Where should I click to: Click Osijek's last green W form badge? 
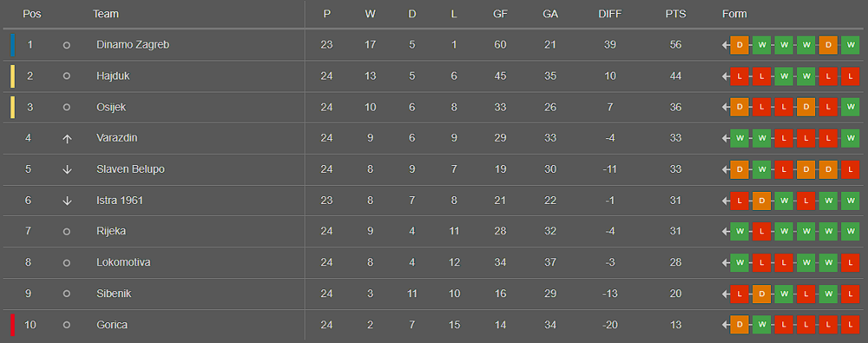pos(850,107)
